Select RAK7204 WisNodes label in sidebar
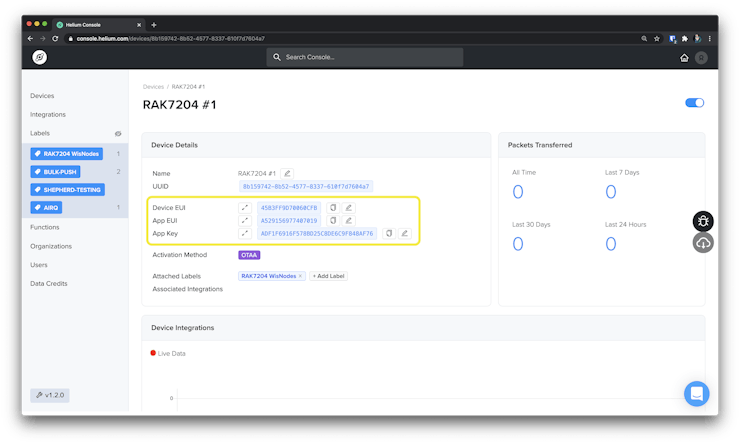This screenshot has height=444, width=740. (67, 154)
